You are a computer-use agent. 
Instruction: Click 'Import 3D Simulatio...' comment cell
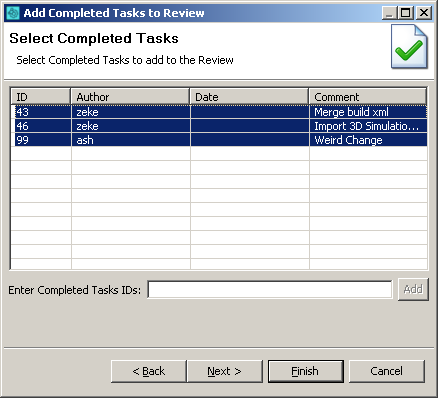(x=369, y=126)
